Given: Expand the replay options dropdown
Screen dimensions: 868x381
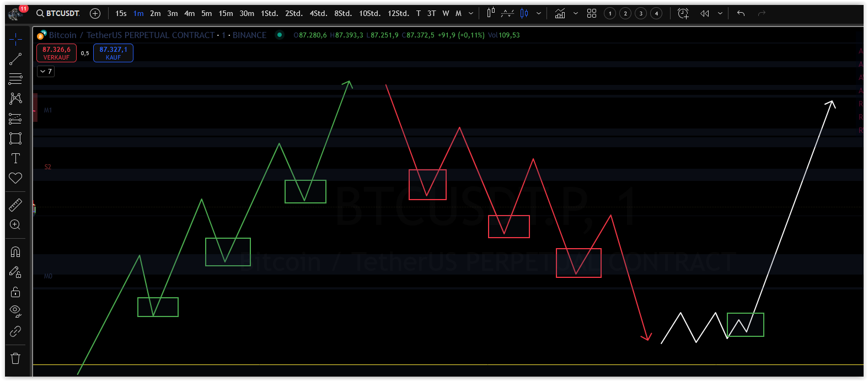Looking at the screenshot, I should [x=720, y=13].
